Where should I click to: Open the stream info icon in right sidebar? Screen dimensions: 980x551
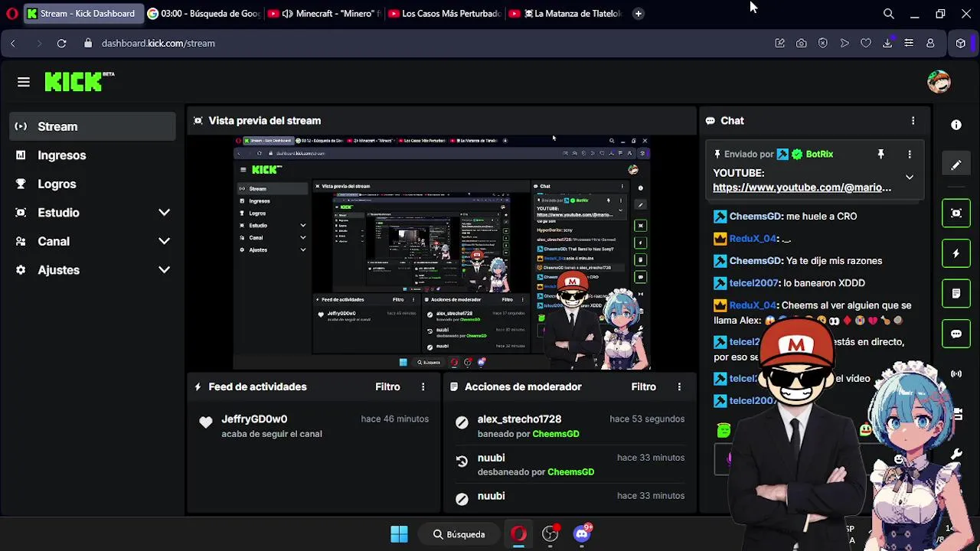[956, 125]
